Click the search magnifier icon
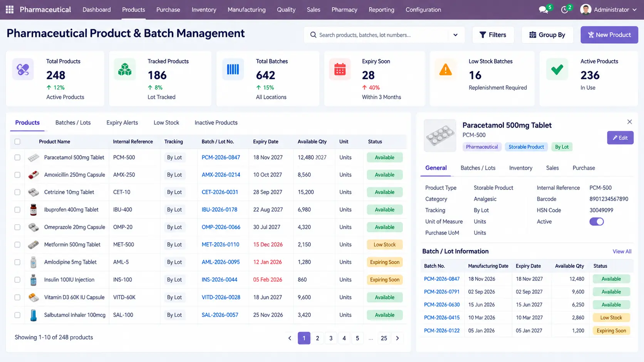 [x=313, y=35]
